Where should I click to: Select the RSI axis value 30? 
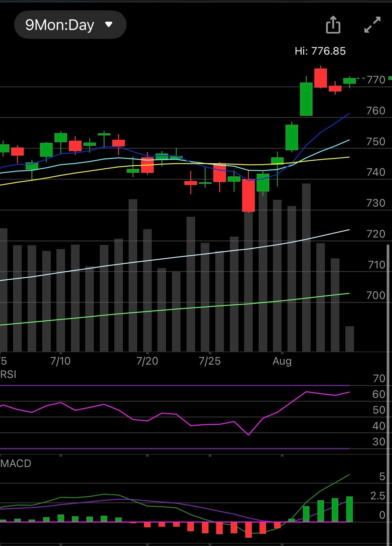[x=379, y=442]
